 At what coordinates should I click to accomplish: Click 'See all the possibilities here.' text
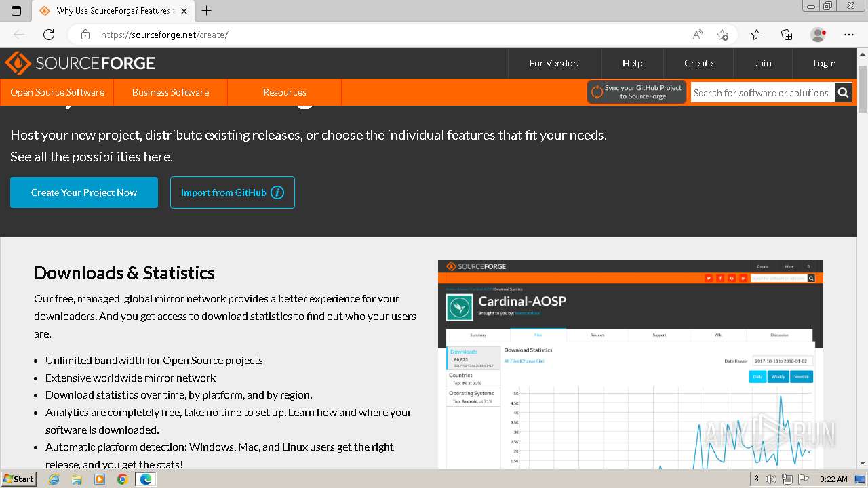coord(92,157)
